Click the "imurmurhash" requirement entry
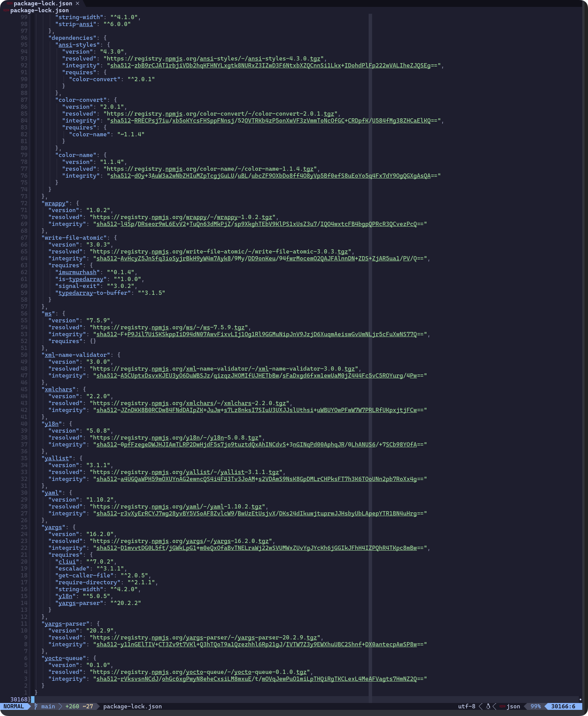 pos(96,272)
